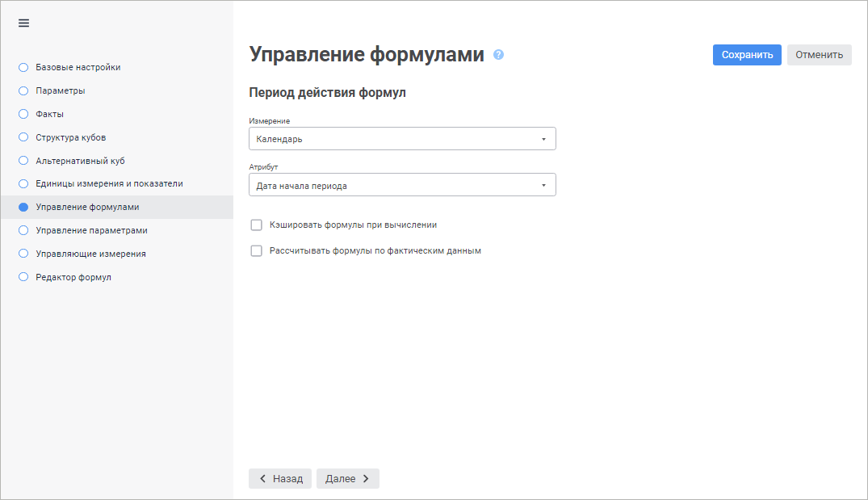868x500 pixels.
Task: Navigate to Управляющие измерения step
Action: point(90,254)
